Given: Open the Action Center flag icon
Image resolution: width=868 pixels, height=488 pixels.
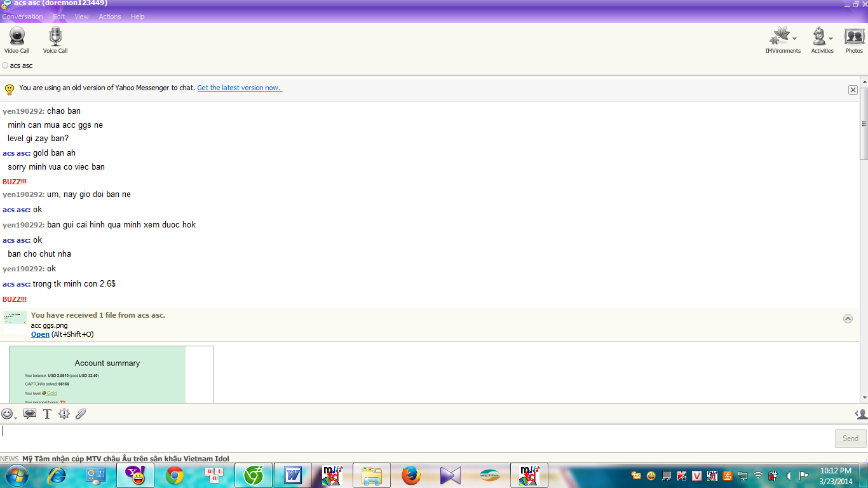Looking at the screenshot, I should point(804,475).
